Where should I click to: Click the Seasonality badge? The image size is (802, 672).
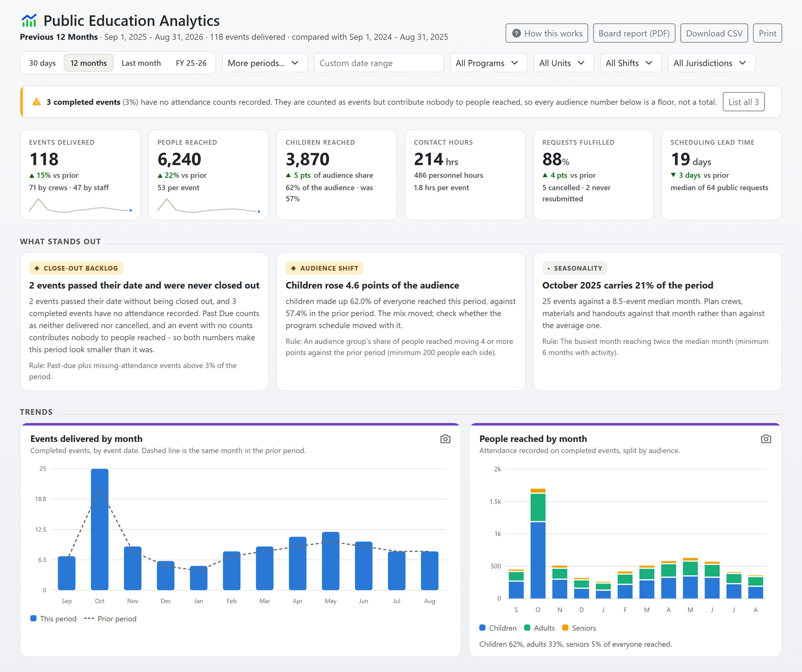[x=575, y=268]
